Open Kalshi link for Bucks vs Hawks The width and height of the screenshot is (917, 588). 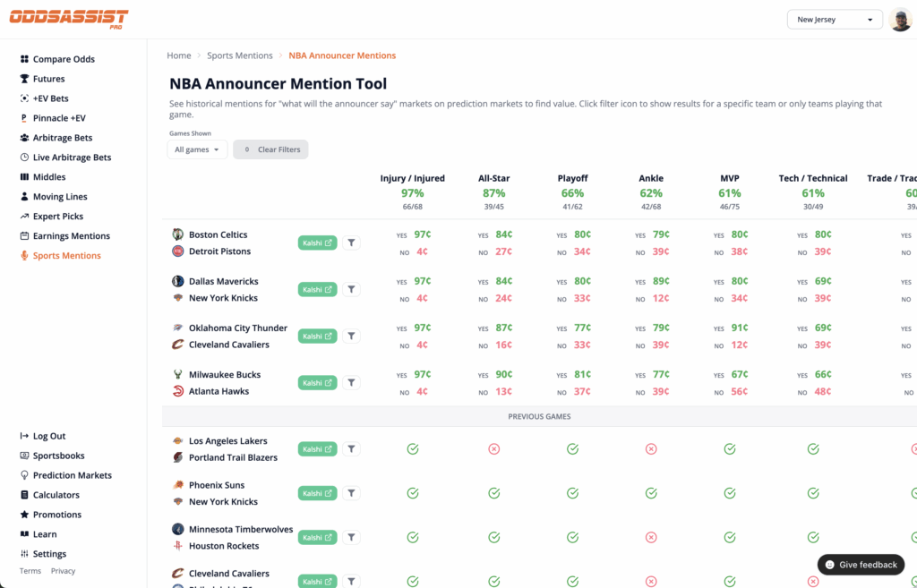coord(318,383)
